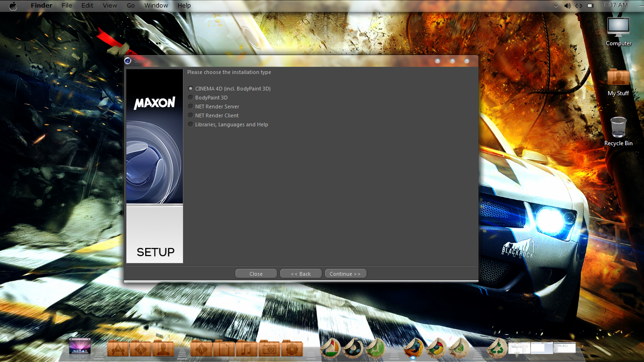This screenshot has width=644, height=362.
Task: Open the Window menu
Action: 156,6
